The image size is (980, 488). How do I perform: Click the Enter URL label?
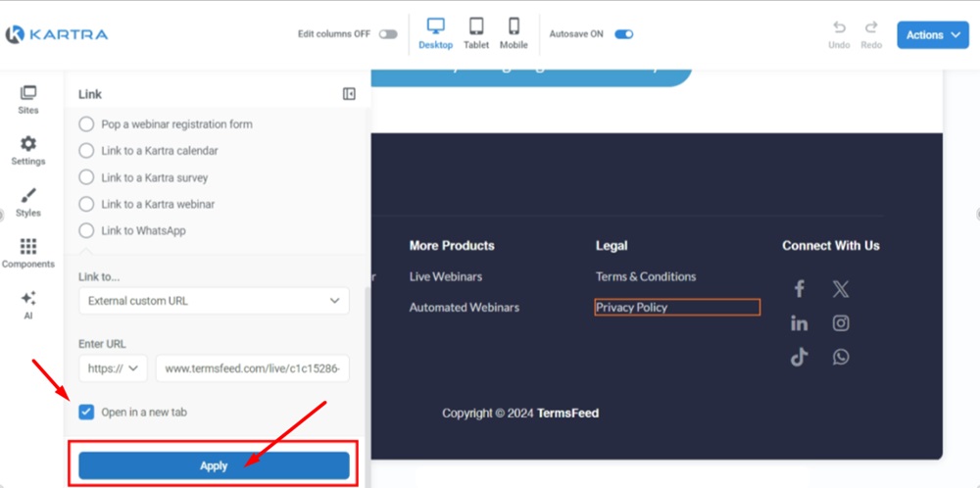[102, 344]
